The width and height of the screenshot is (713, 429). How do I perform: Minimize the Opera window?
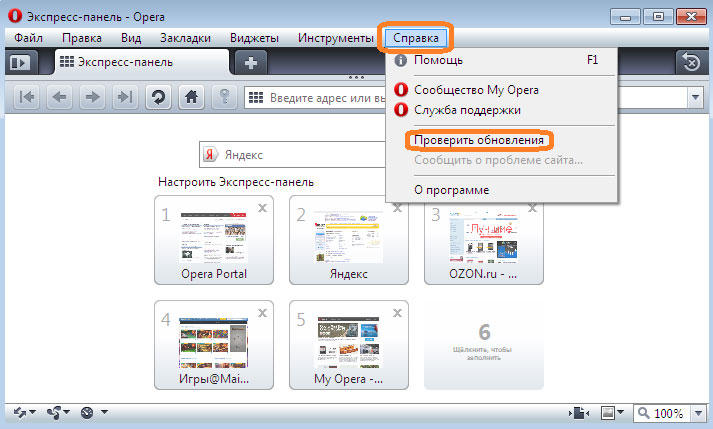coord(625,17)
